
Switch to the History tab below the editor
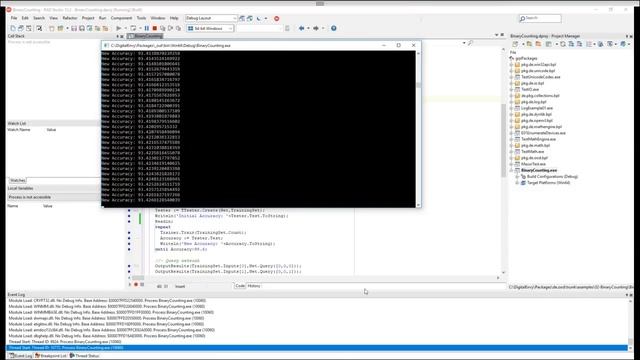pos(253,286)
